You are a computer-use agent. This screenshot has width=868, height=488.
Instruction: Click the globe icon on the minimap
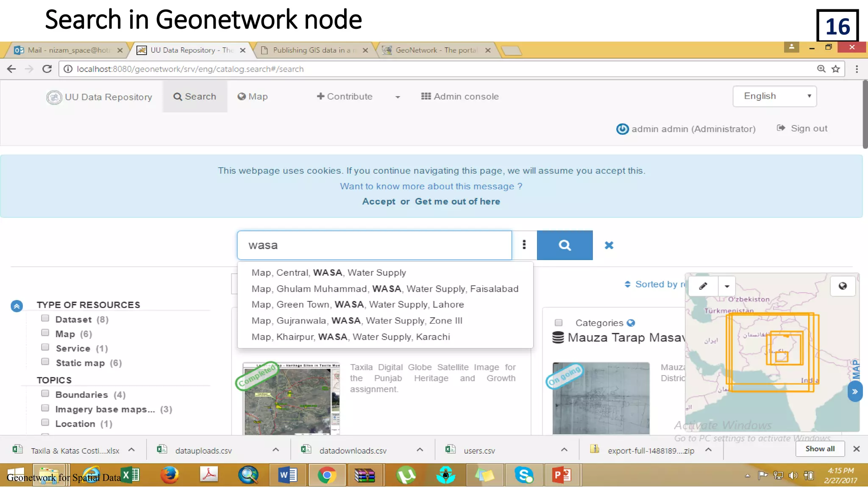pyautogui.click(x=843, y=286)
